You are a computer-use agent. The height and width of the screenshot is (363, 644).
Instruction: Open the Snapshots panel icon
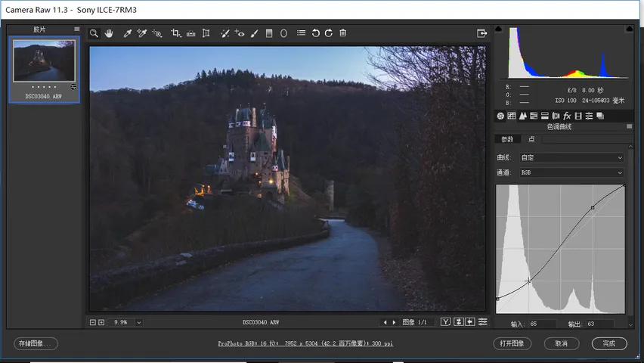click(600, 116)
